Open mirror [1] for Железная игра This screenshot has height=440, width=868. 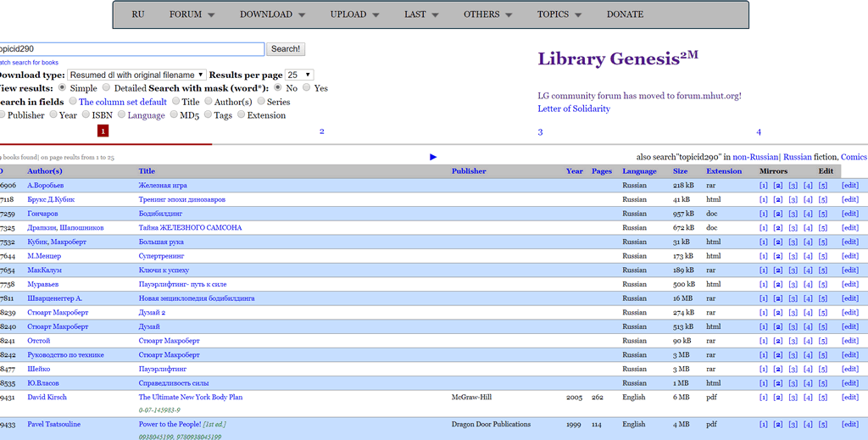pos(764,186)
